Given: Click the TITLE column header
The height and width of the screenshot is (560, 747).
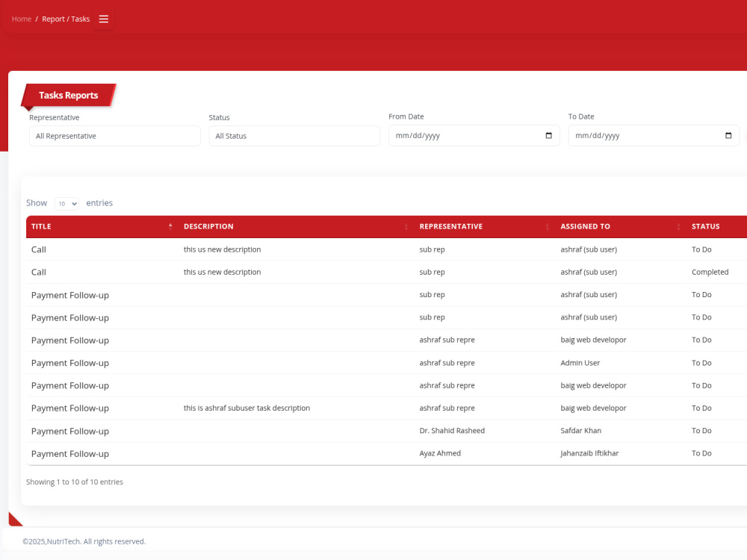Looking at the screenshot, I should [x=102, y=227].
